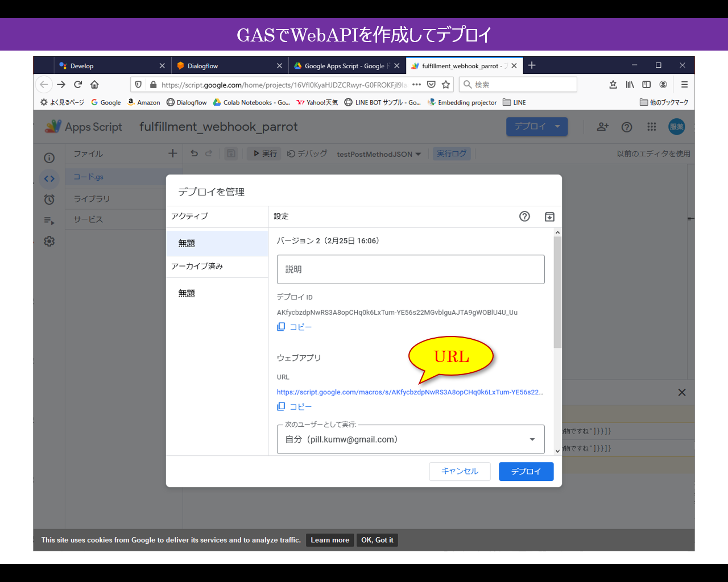Click the Pocket save icon
Screen dimensions: 728x582
tap(431, 85)
